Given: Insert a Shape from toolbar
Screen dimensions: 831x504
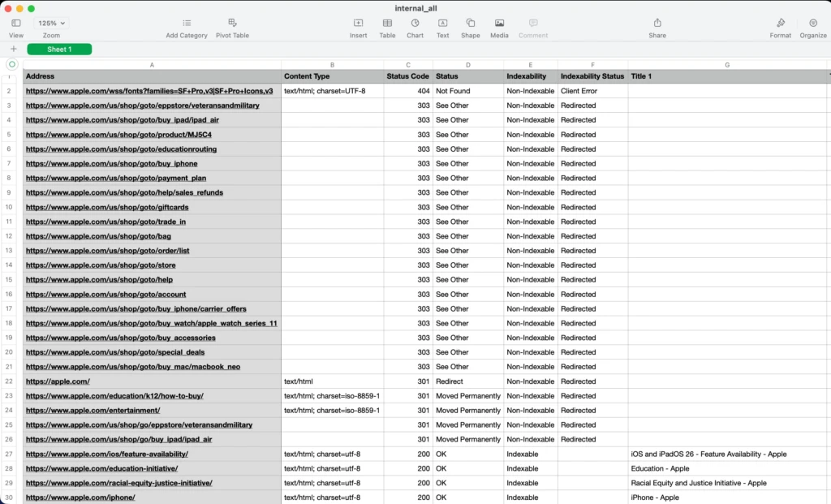Looking at the screenshot, I should (x=470, y=24).
